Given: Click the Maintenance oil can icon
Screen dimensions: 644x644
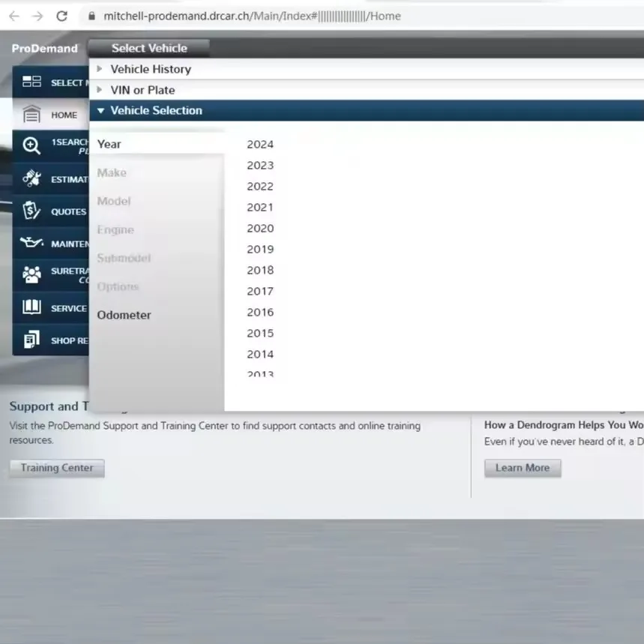Looking at the screenshot, I should pos(31,242).
